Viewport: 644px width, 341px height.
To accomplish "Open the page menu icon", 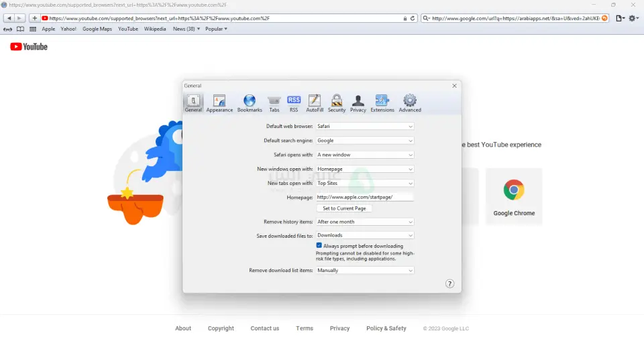I will [620, 19].
